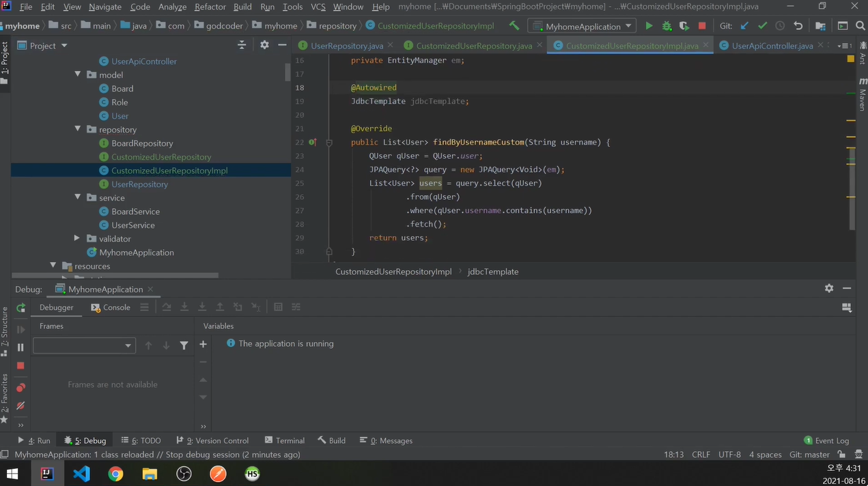Screen dimensions: 868x486
Task: Run MyhomeApplication with green play icon
Action: pyautogui.click(x=649, y=26)
